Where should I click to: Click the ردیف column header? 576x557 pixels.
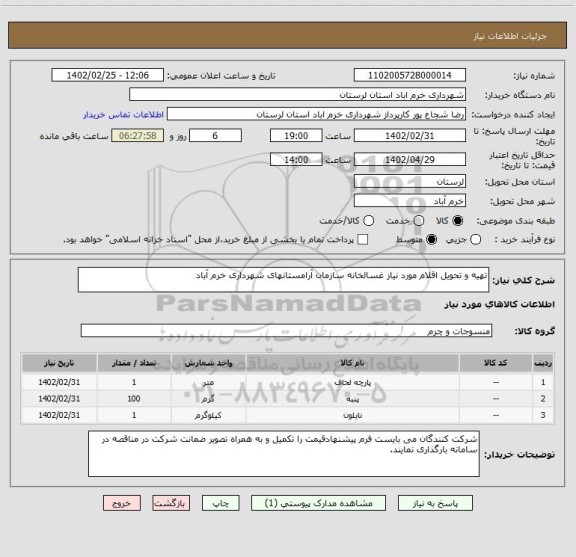(543, 363)
